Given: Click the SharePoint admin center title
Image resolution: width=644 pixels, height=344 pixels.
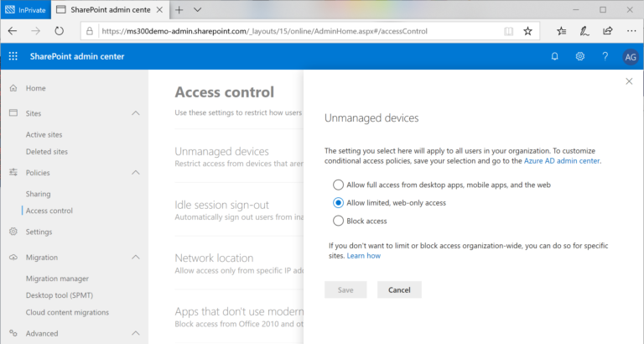Looking at the screenshot, I should (77, 56).
